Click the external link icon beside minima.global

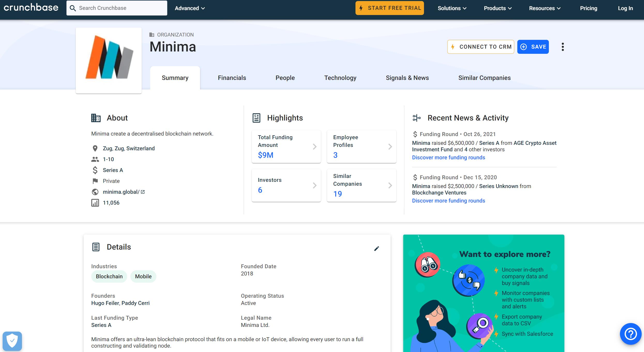pyautogui.click(x=143, y=192)
